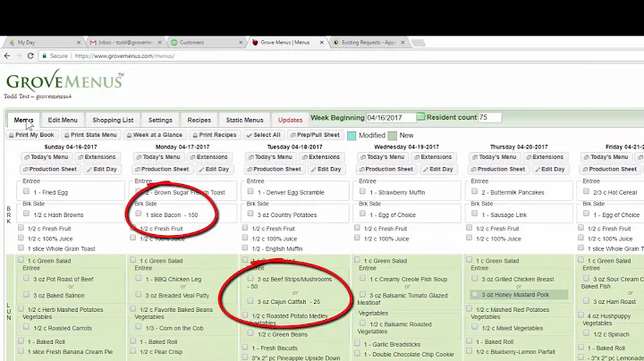Click the Week Beginning date field
Screen dimensions: 644x361
[391, 118]
